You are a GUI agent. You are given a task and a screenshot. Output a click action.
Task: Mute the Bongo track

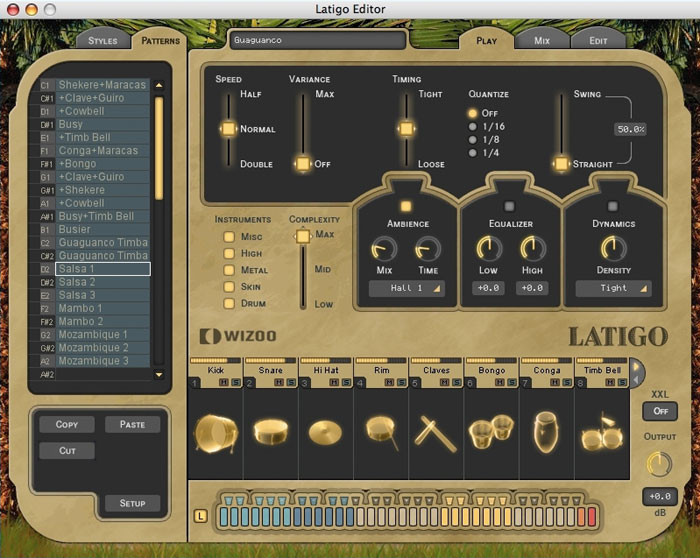tap(500, 383)
